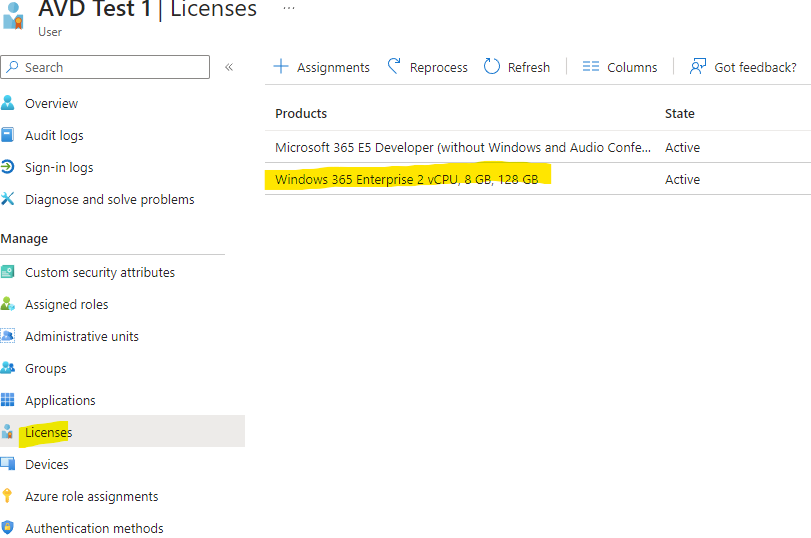
Task: Click the feedback person icon
Action: [698, 66]
